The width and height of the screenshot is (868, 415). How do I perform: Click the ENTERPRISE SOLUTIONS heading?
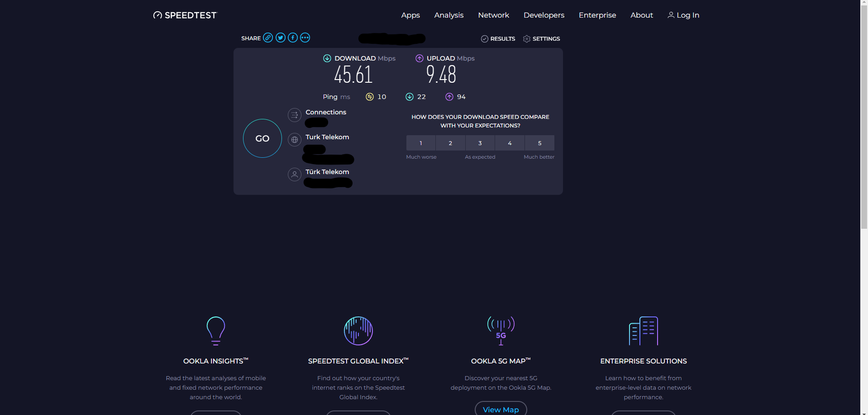644,361
